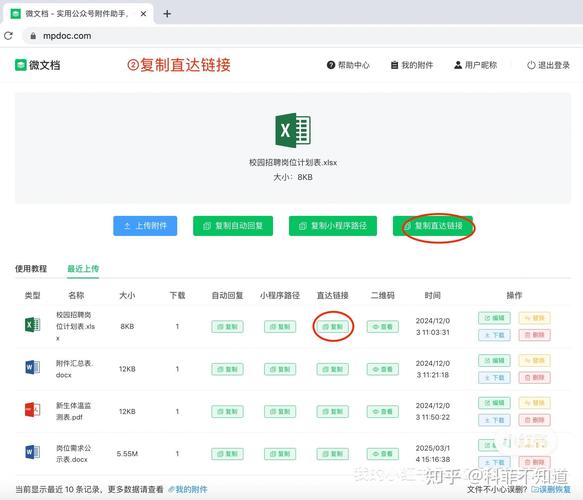Screen dimensions: 583x500
Task: Click the large Excel file icon preview
Action: [x=293, y=130]
